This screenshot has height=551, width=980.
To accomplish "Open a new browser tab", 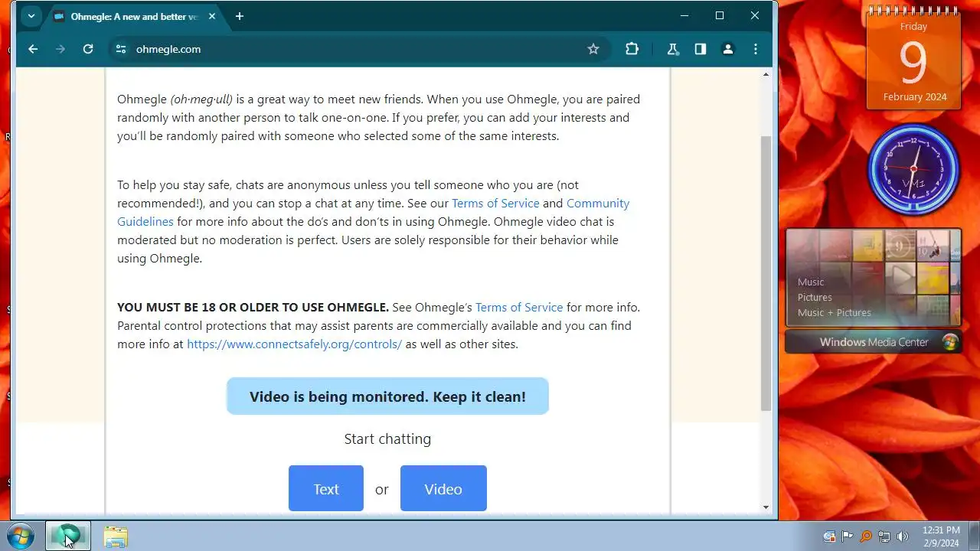I will tap(240, 16).
